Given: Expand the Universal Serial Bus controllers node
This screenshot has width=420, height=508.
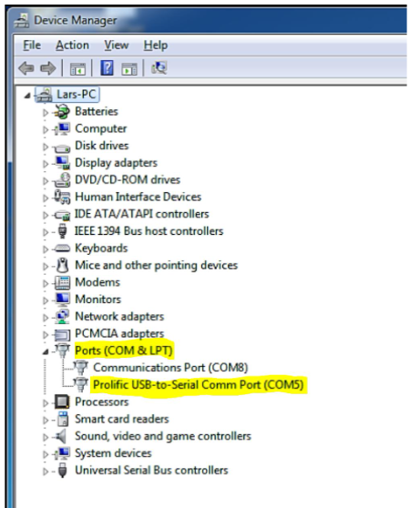Looking at the screenshot, I should tap(46, 472).
